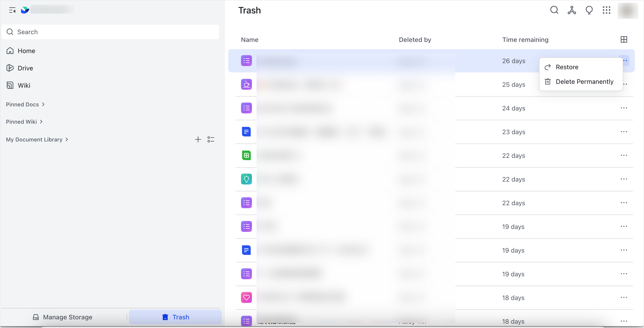This screenshot has width=644, height=328.
Task: Switch Trash list to grid view
Action: click(x=624, y=39)
